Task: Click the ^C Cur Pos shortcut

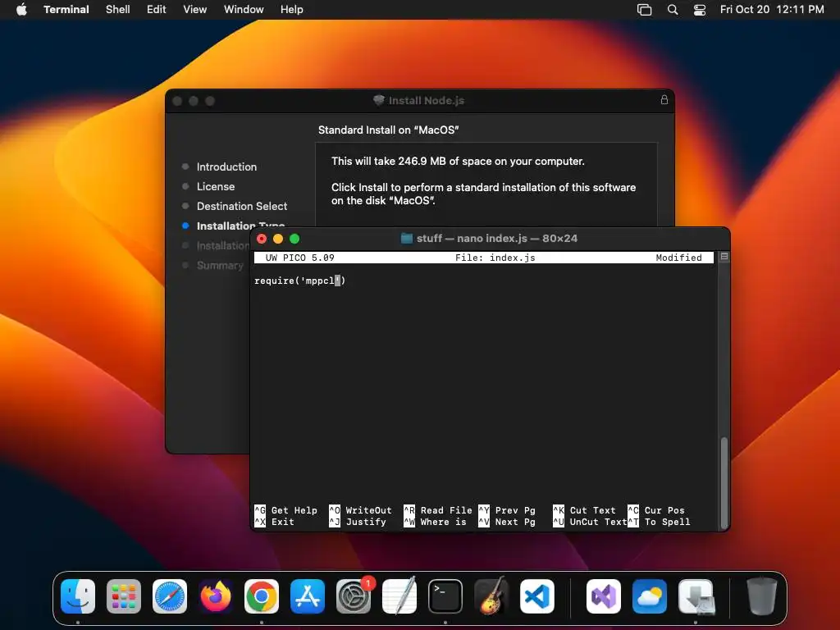Action: coord(656,510)
